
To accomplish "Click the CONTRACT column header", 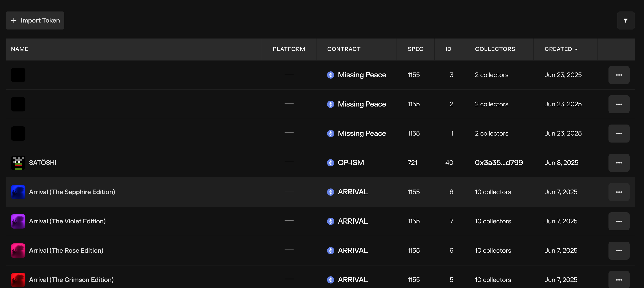I will tap(344, 49).
